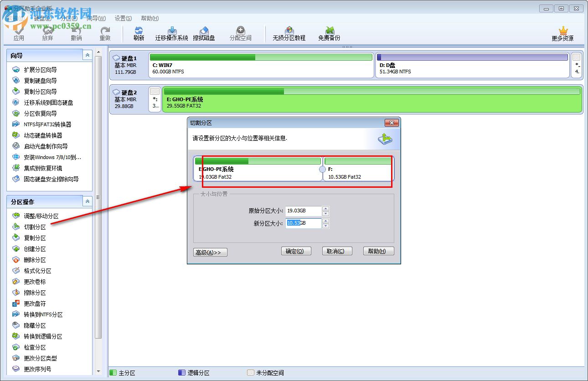
Task: Collapse the 向导 wizard panel
Action: 87,55
